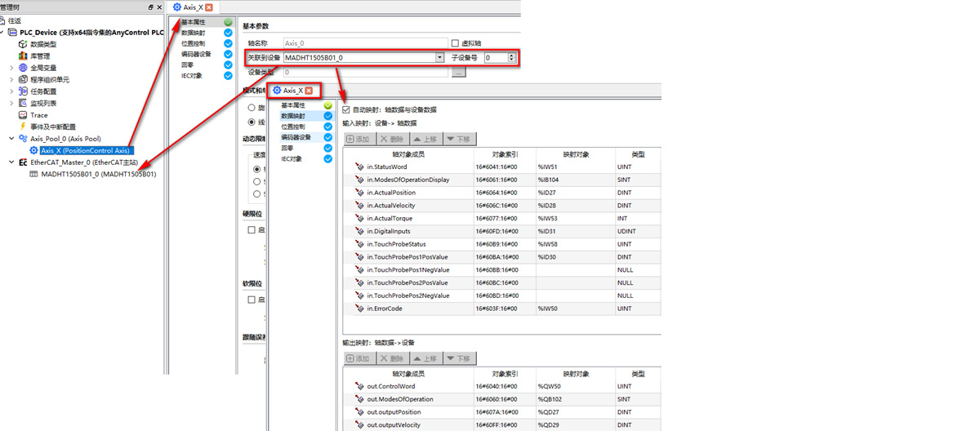Click 上移 button above input mapping table
Screen dimensions: 980x431
pyautogui.click(x=425, y=140)
